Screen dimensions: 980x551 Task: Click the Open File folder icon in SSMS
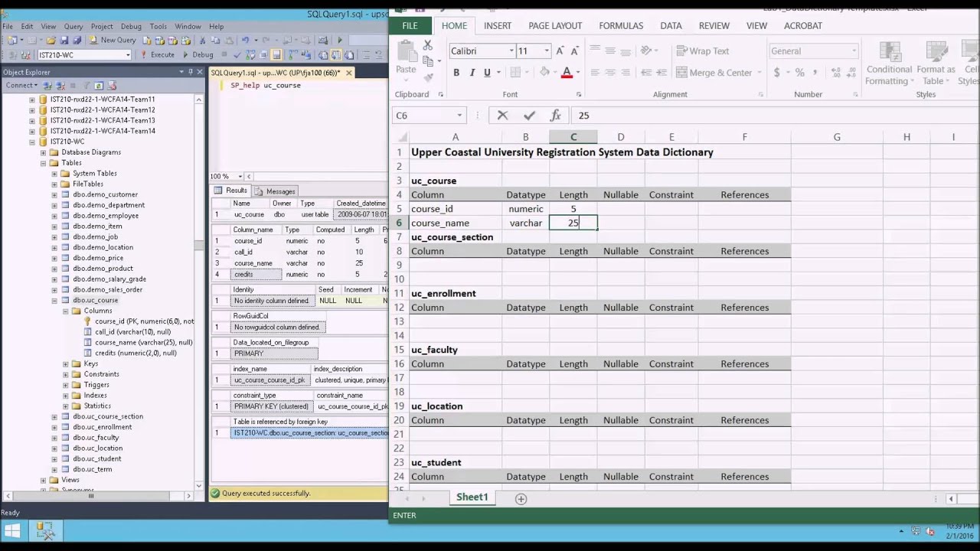coord(51,41)
